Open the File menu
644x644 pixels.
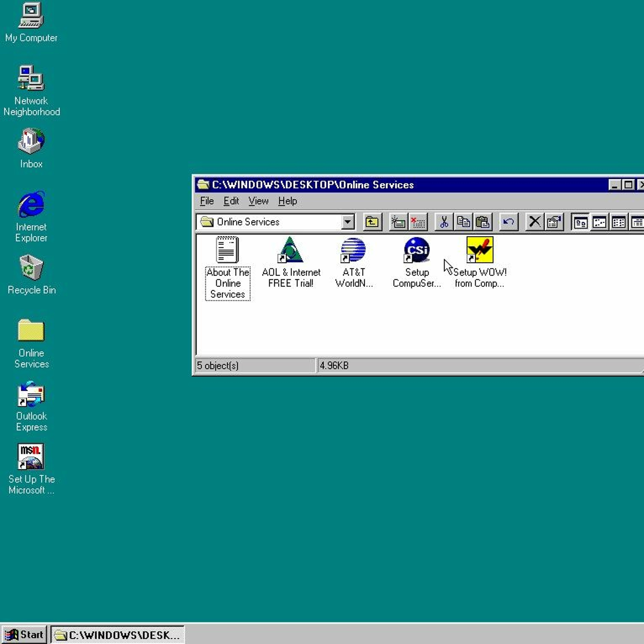(207, 201)
